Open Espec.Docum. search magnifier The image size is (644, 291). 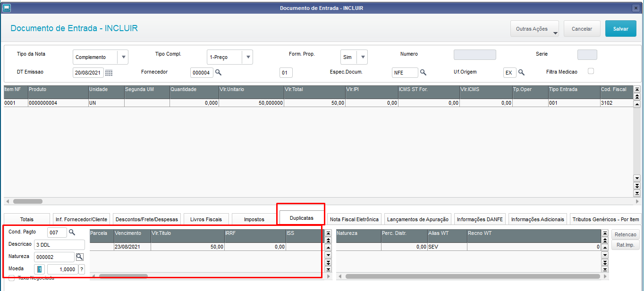point(424,72)
